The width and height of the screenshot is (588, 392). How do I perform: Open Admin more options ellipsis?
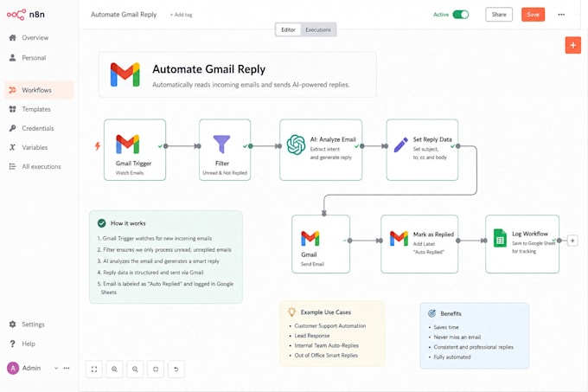point(67,369)
